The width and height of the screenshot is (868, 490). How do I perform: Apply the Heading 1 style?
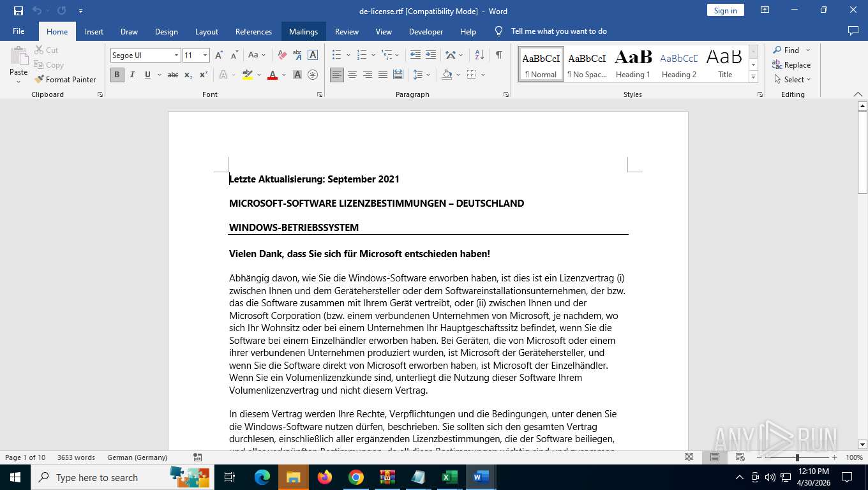(x=633, y=64)
